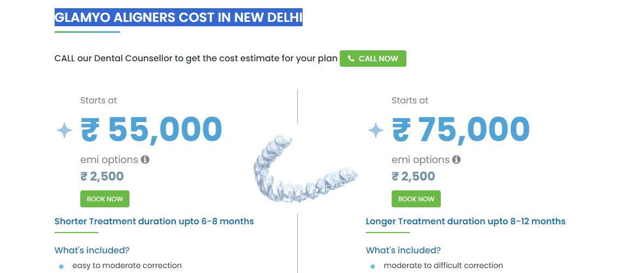
Task: Book the ₹ 55,000 plan with BOOK NOW
Action: [x=105, y=199]
